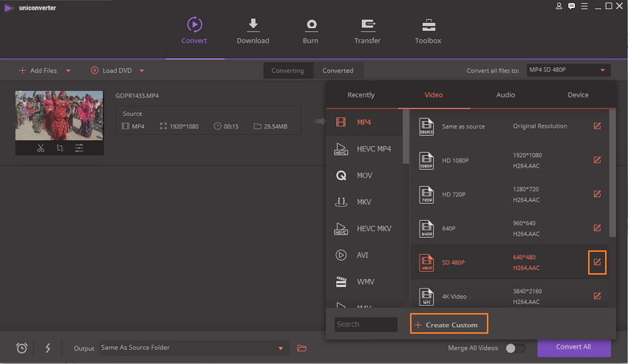Click the user account icon
Viewport: 628px width, 364px height.
[x=559, y=6]
